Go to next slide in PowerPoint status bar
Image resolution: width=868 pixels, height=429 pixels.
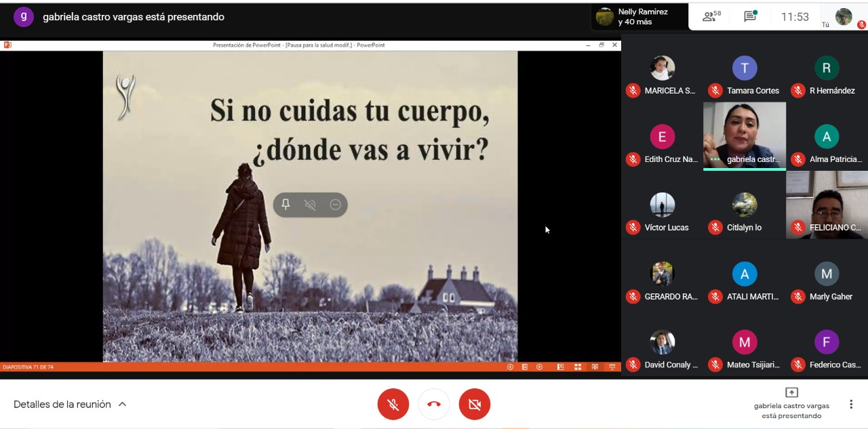click(x=539, y=367)
